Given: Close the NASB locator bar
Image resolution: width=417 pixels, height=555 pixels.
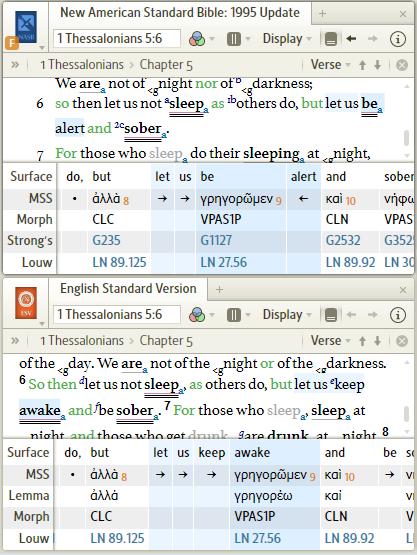Looking at the screenshot, I should tap(402, 65).
